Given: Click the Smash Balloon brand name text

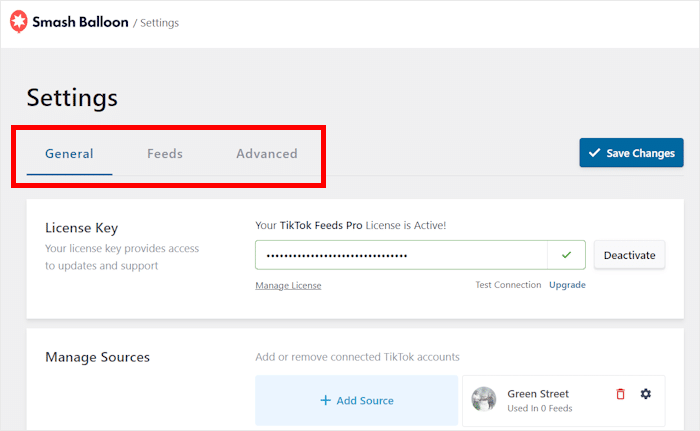Looking at the screenshot, I should coord(78,21).
